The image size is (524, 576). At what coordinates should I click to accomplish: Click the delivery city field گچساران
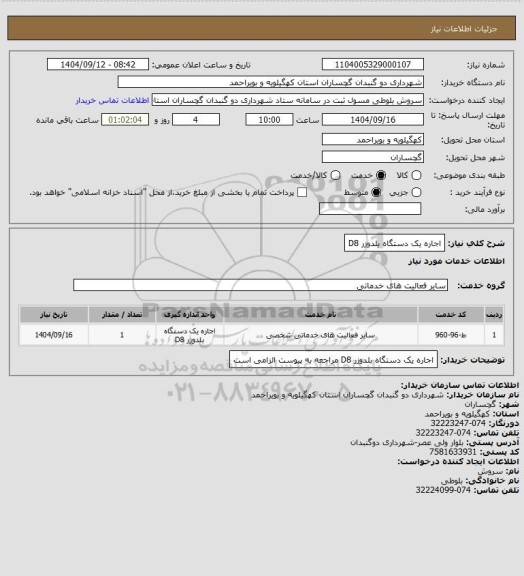coord(373,157)
